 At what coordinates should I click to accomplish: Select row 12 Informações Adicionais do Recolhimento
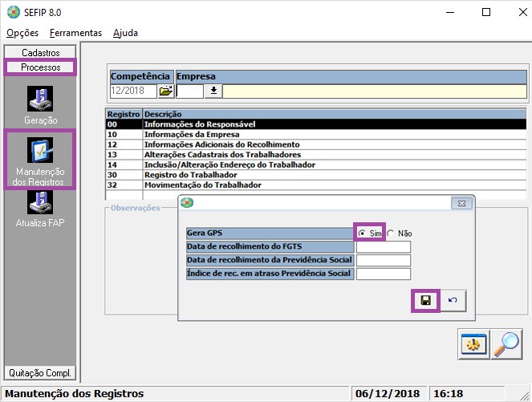(x=316, y=144)
